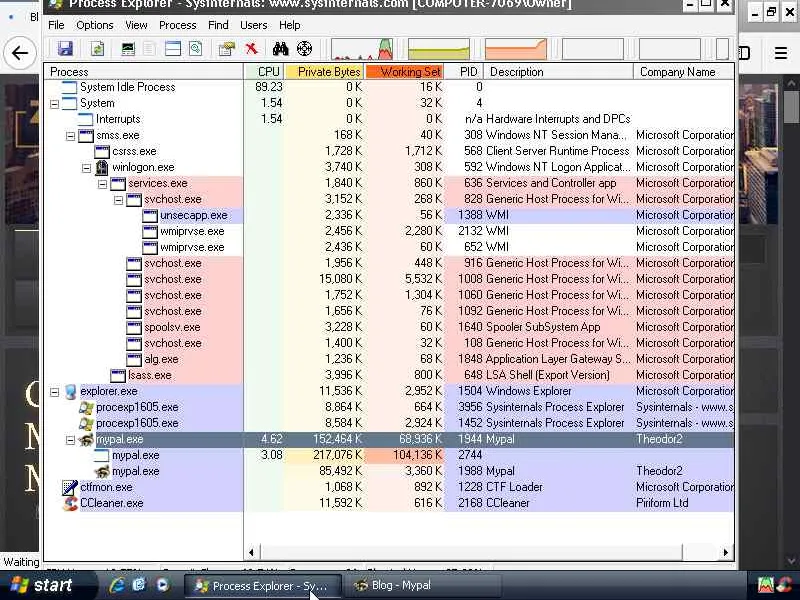This screenshot has height=600, width=800.
Task: Open the File menu
Action: [56, 25]
